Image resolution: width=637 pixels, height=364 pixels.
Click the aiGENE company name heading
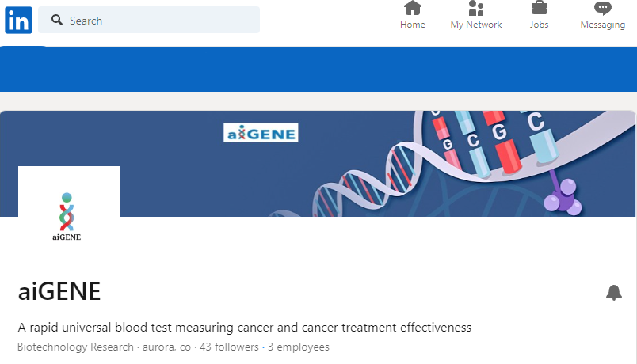coord(59,292)
